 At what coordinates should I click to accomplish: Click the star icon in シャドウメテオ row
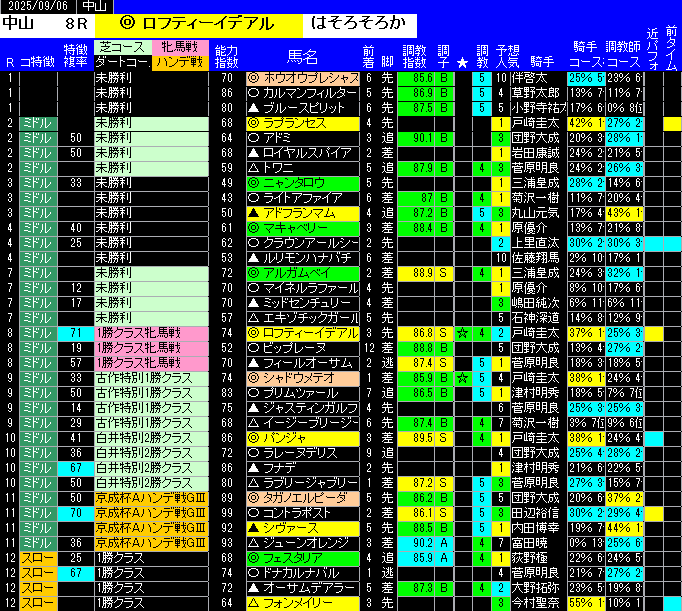[462, 378]
